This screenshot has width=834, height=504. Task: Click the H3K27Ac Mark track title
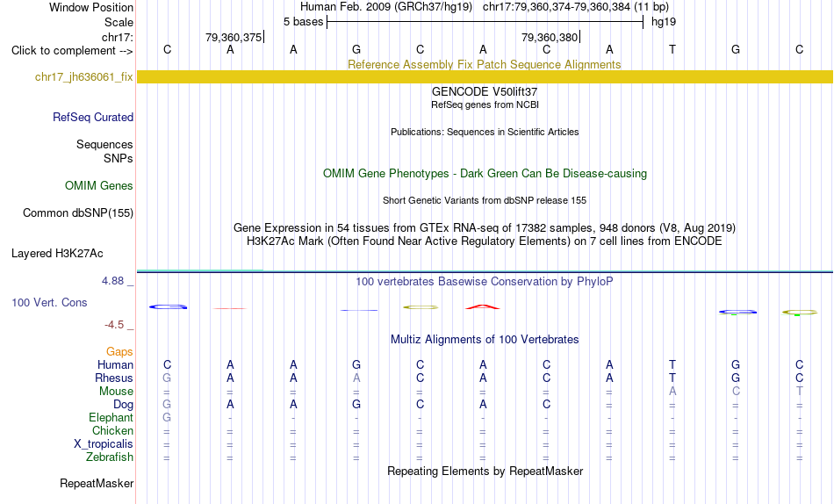485,241
